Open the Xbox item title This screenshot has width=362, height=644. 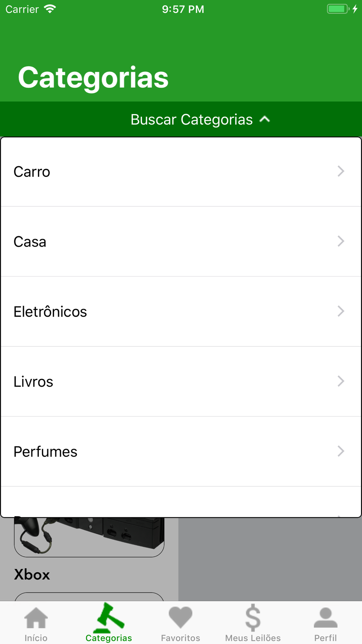pyautogui.click(x=32, y=574)
